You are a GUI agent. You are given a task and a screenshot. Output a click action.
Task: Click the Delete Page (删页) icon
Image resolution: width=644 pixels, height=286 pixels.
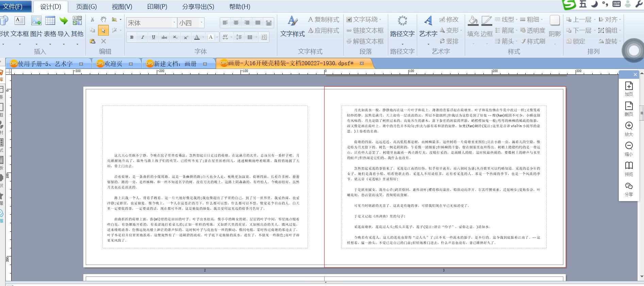[629, 106]
